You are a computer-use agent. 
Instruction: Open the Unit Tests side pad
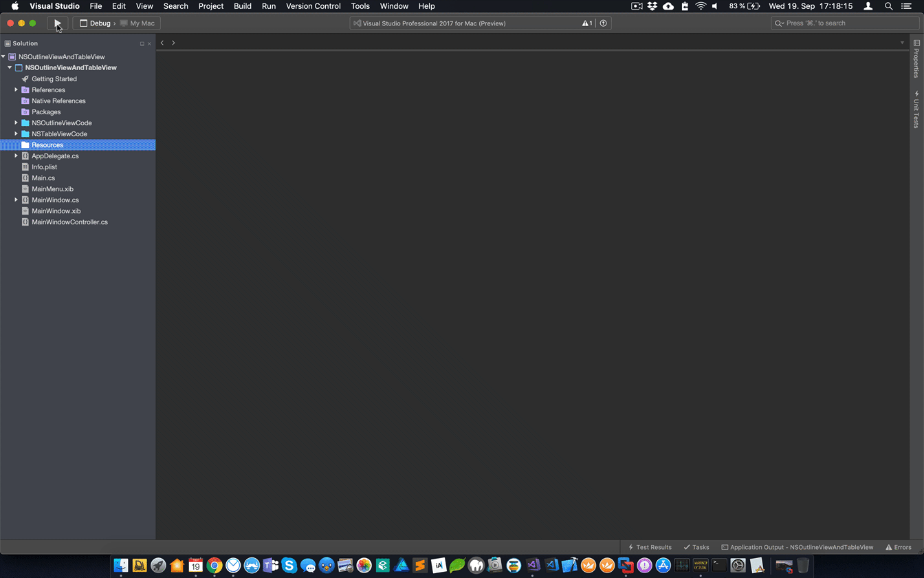tap(916, 109)
